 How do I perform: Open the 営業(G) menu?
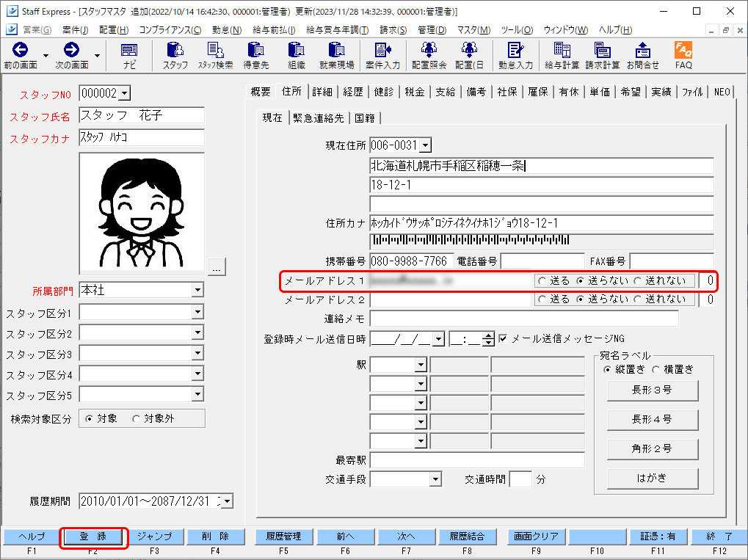[x=37, y=30]
